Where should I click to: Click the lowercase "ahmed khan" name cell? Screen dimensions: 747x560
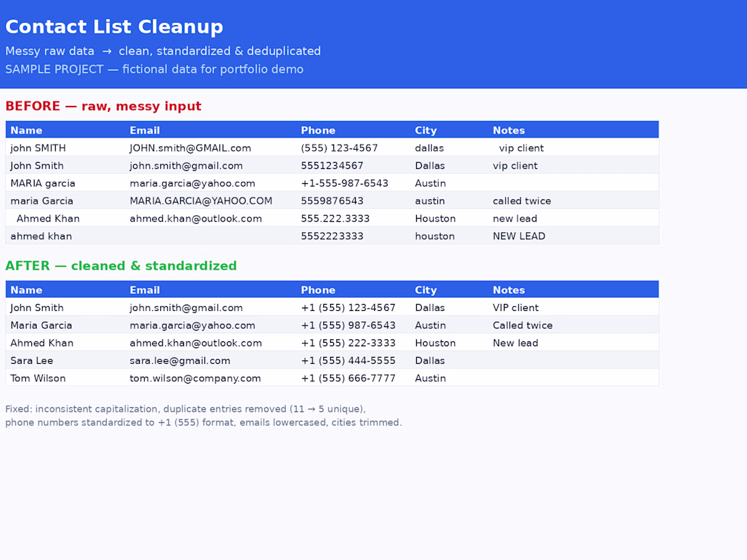tap(41, 236)
